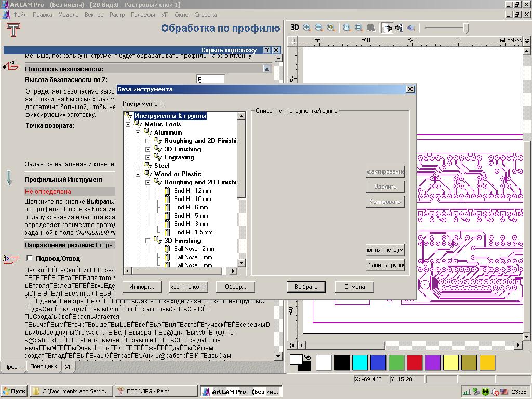
Task: Open the Пуск start button
Action: pos(14,392)
